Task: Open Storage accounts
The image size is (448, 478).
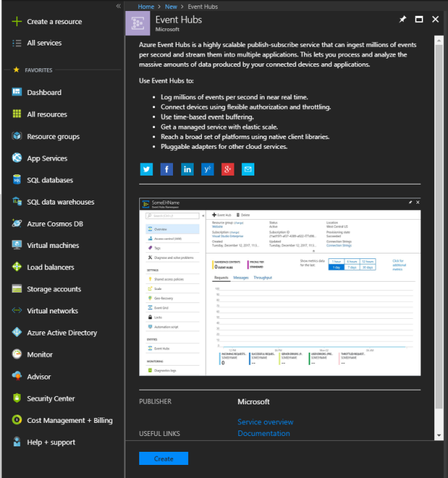Action: click(x=46, y=289)
